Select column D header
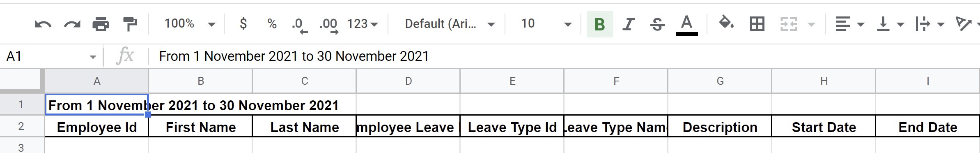This screenshot has height=153, width=980. tap(408, 81)
